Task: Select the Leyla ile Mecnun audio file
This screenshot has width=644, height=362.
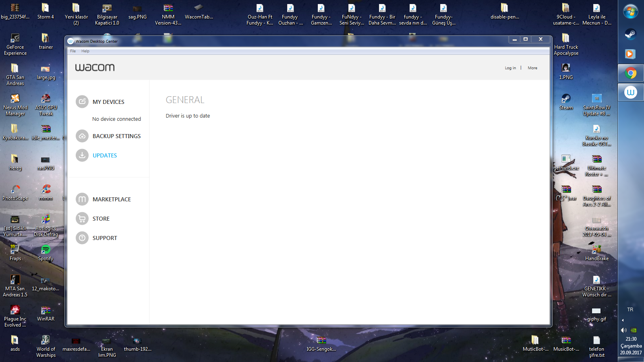Action: pyautogui.click(x=597, y=14)
